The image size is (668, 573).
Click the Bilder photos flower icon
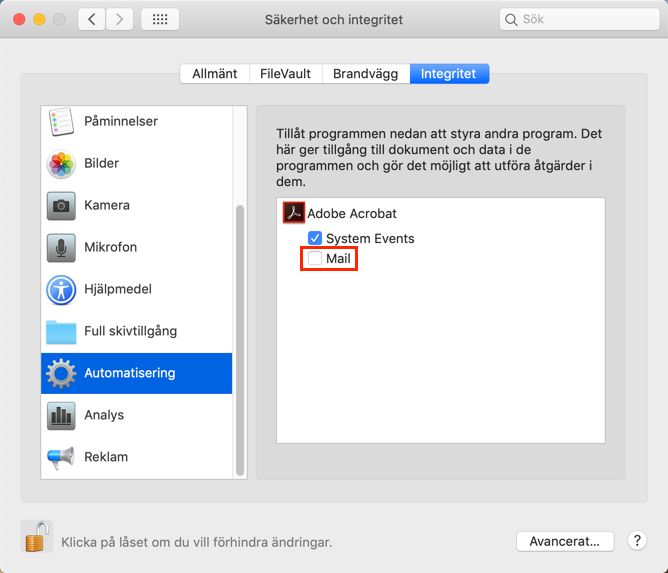[61, 164]
